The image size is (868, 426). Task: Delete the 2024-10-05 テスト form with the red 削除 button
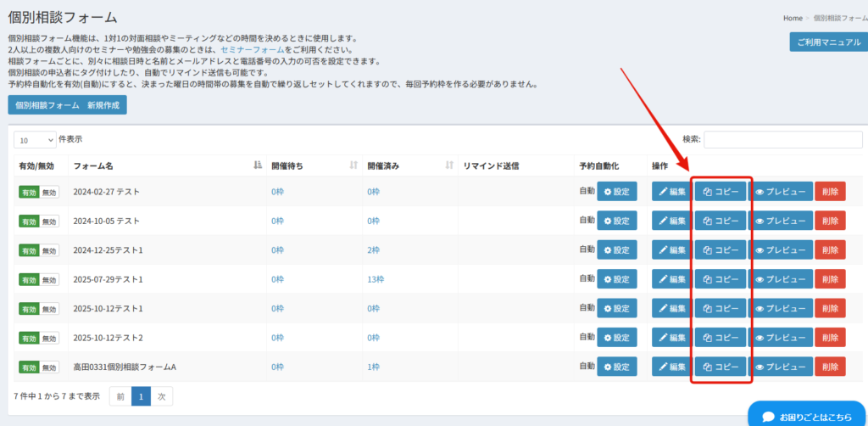[830, 221]
